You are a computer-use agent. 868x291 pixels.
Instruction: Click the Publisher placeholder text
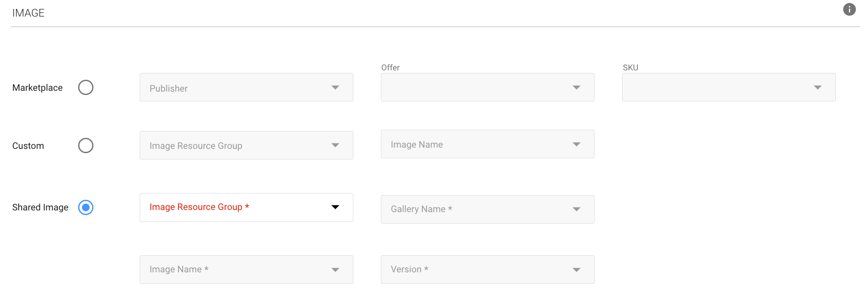pos(169,88)
